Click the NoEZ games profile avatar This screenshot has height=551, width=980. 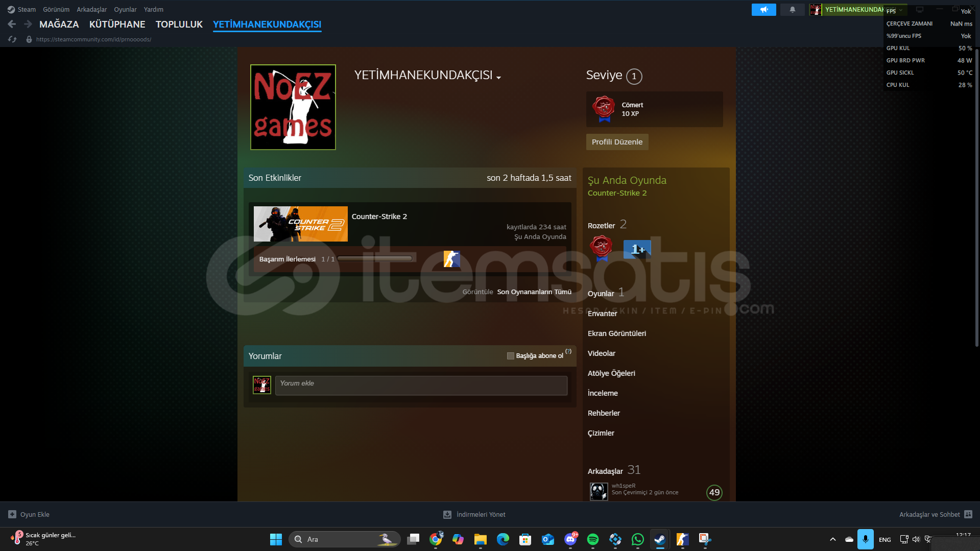coord(293,107)
